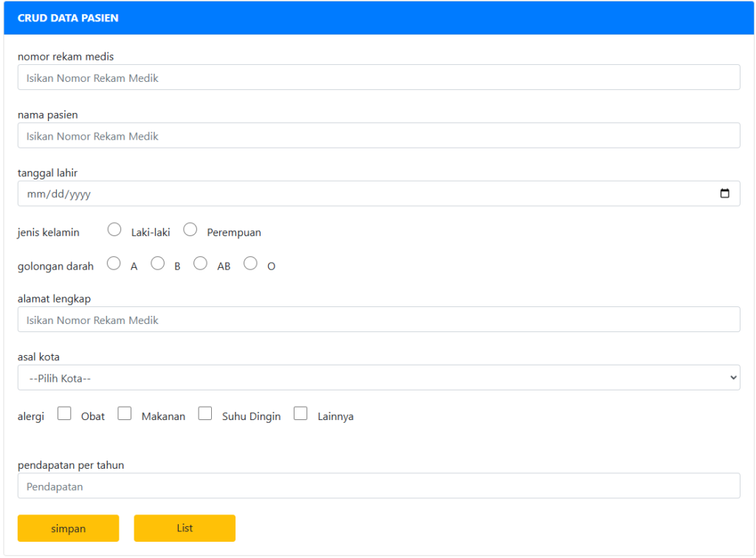The width and height of the screenshot is (756, 558).
Task: Choose blood type O
Action: (250, 263)
